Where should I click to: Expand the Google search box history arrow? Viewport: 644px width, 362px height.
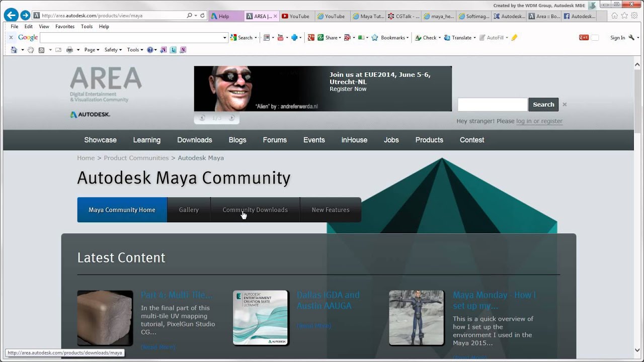click(x=225, y=38)
